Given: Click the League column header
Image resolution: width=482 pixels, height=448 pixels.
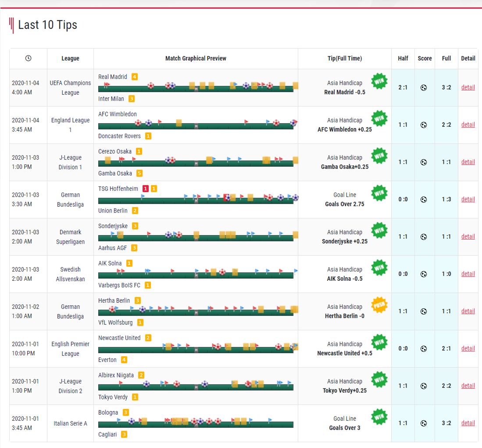Looking at the screenshot, I should (71, 58).
